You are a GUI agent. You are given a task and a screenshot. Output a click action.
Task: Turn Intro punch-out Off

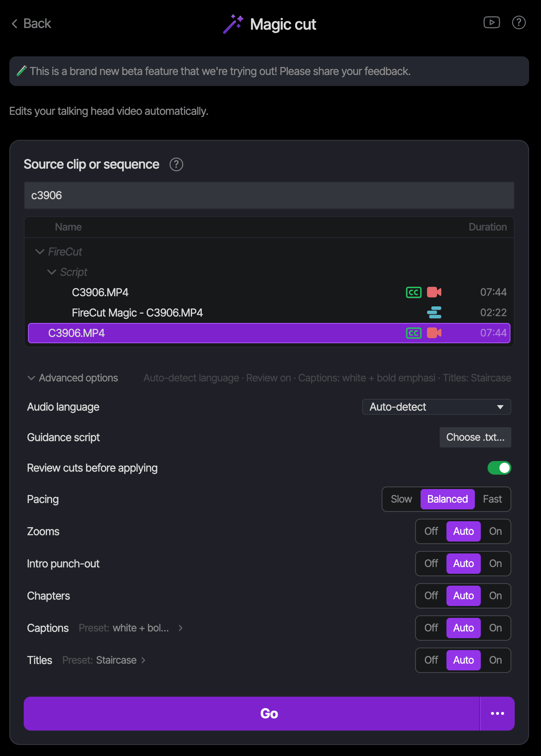tap(431, 564)
